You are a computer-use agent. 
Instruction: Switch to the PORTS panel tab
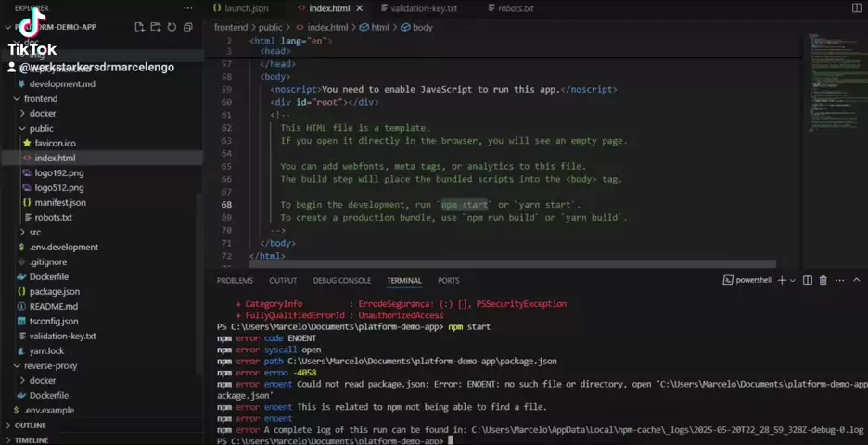449,281
